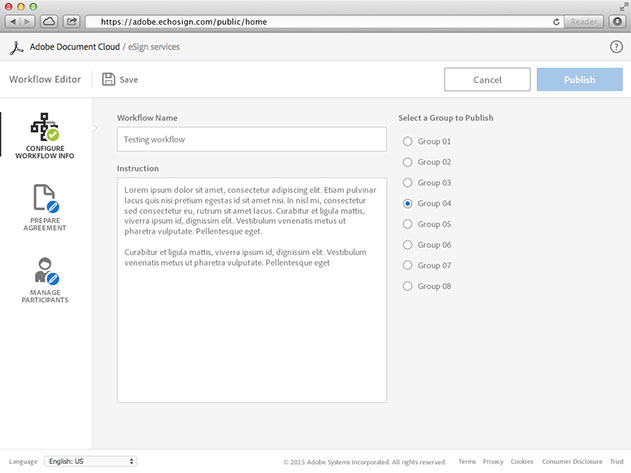Click the browser share icon
Image resolution: width=631 pixels, height=473 pixels.
click(x=72, y=21)
